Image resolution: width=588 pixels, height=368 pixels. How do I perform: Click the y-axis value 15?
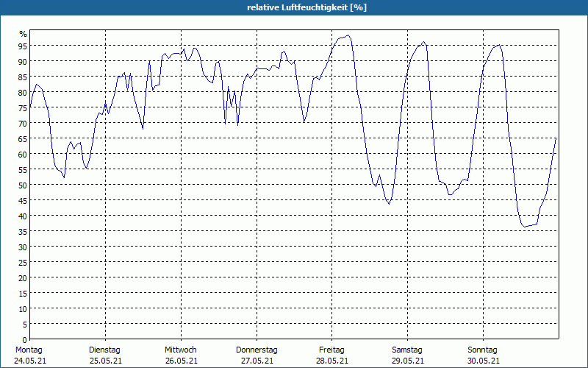coord(23,293)
